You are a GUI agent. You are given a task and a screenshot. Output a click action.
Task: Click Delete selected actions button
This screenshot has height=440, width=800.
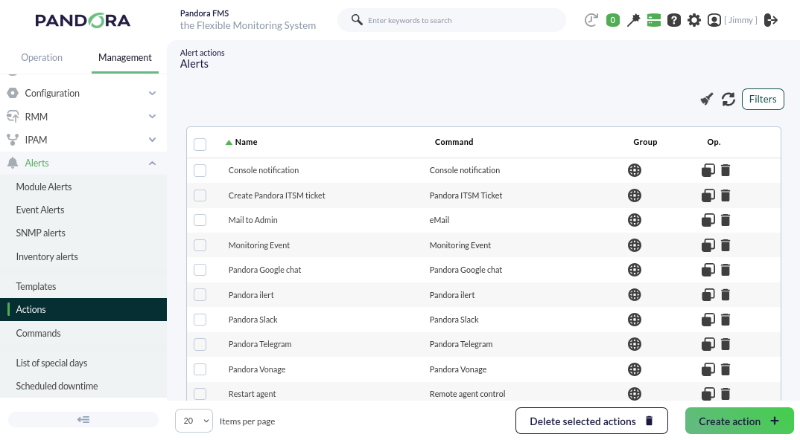(591, 421)
